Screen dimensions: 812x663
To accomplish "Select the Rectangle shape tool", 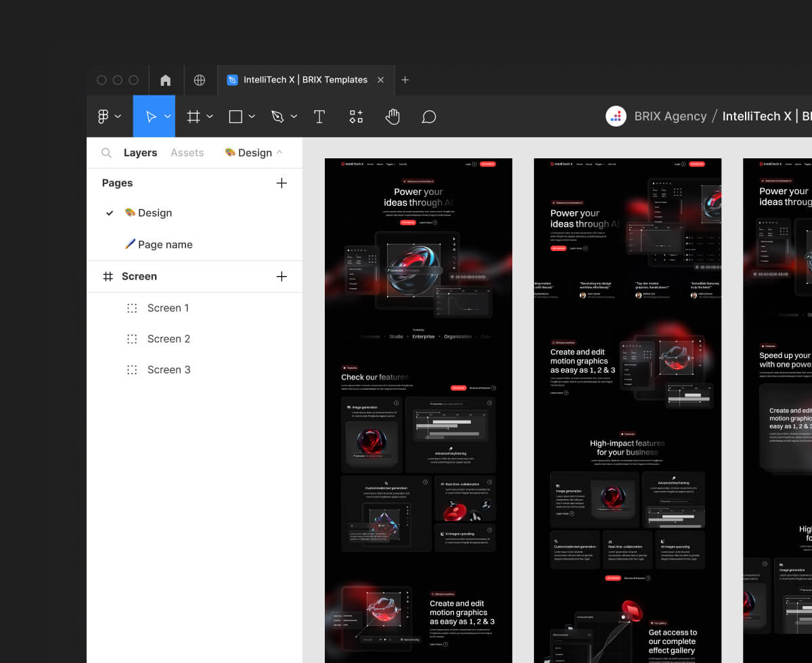I will (235, 116).
